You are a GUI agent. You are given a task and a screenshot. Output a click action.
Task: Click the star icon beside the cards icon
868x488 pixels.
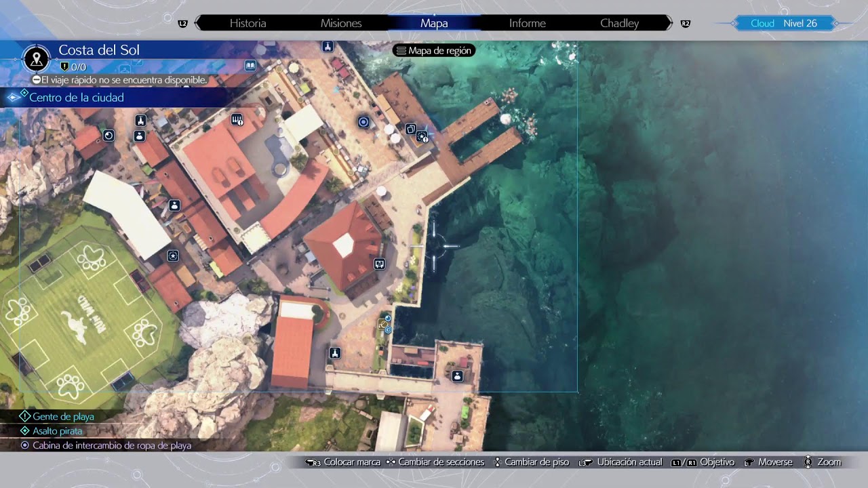[x=422, y=137]
